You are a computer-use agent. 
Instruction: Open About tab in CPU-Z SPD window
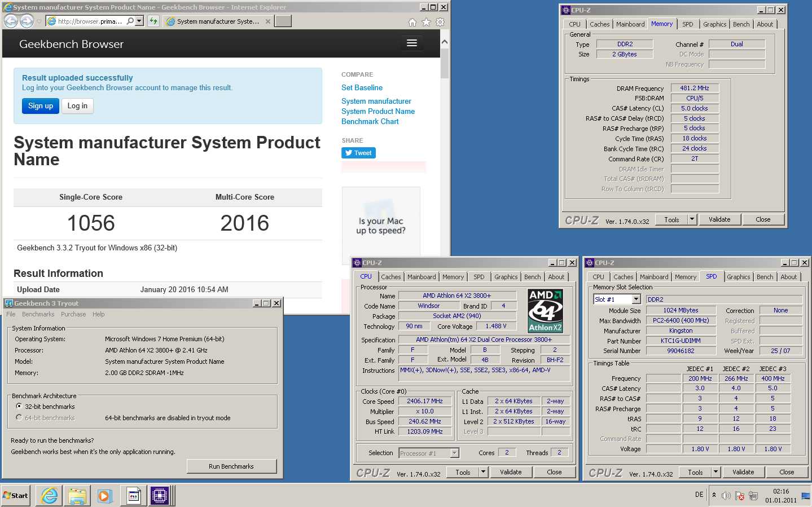(x=789, y=277)
